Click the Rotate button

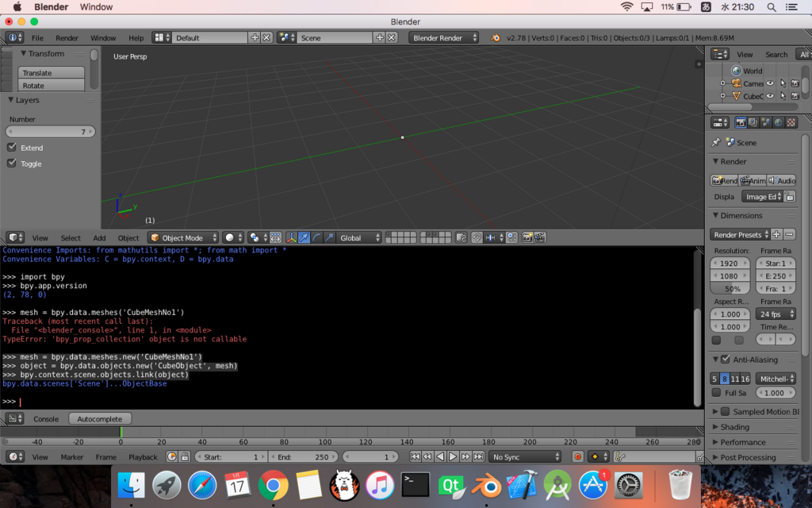(x=52, y=85)
